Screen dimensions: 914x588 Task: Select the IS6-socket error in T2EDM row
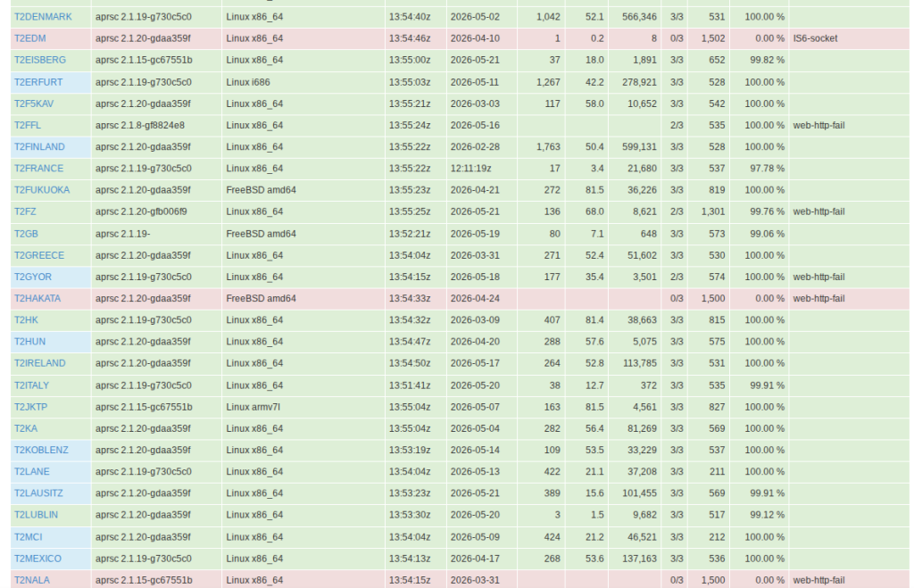coord(815,38)
